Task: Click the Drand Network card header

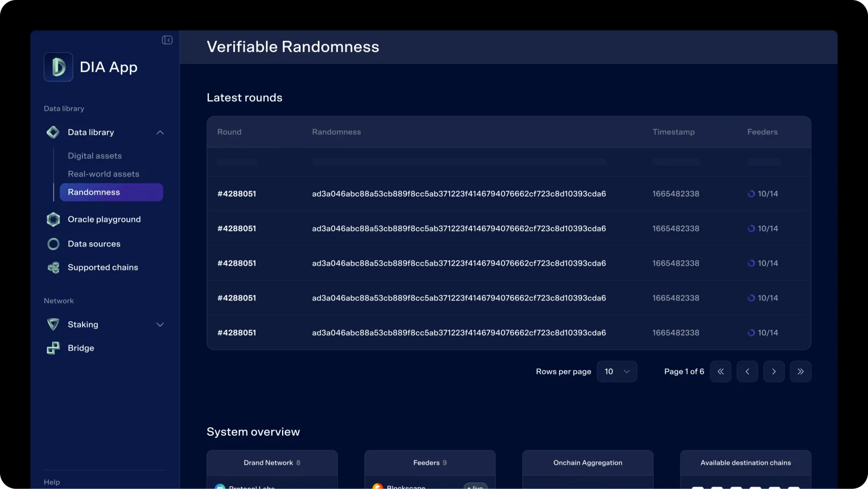Action: [x=272, y=463]
